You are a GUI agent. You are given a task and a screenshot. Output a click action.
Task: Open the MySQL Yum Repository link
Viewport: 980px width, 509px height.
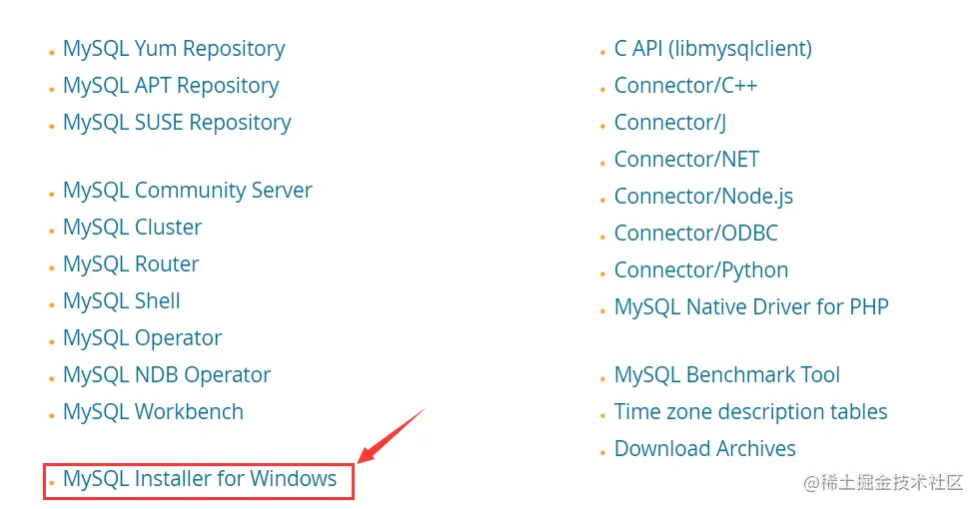[x=174, y=49]
